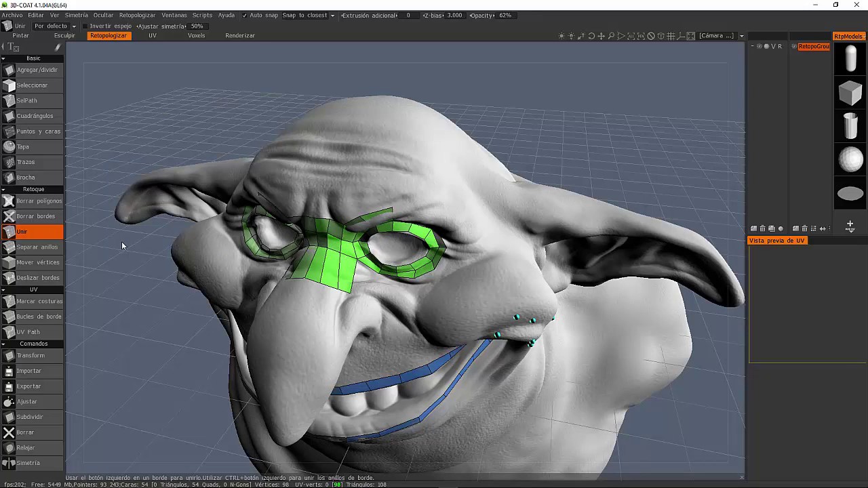Screen dimensions: 868x488
Task: Open the Retopologizar menu
Action: pos(137,15)
